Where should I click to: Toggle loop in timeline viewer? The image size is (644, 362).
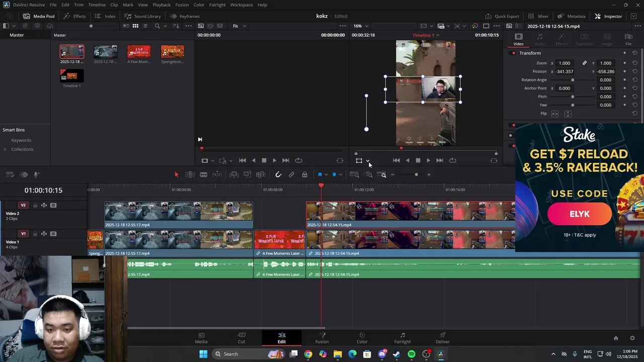coord(452,160)
